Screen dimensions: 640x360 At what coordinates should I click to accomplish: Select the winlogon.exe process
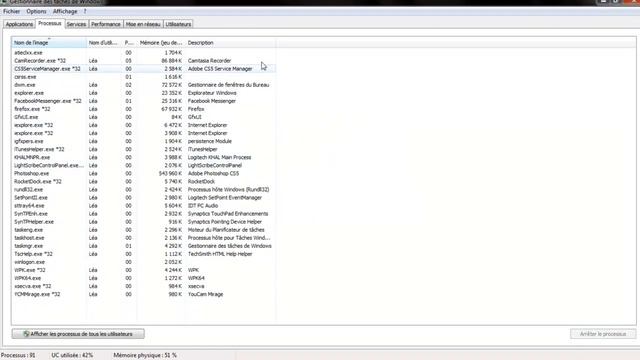tap(144, 262)
